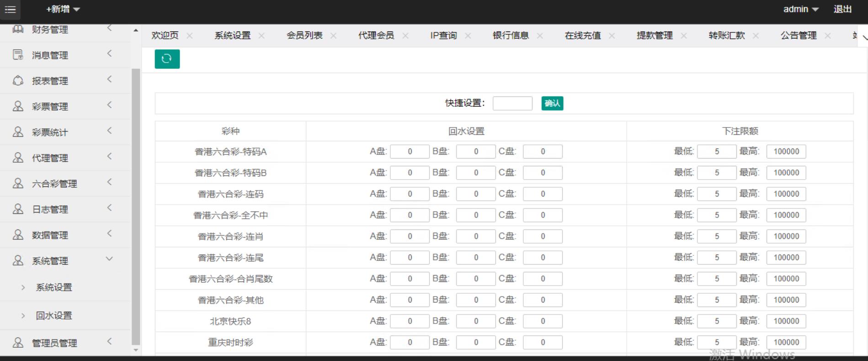The height and width of the screenshot is (361, 868).
Task: Click the 六合彩管理 sidebar icon
Action: pos(18,183)
